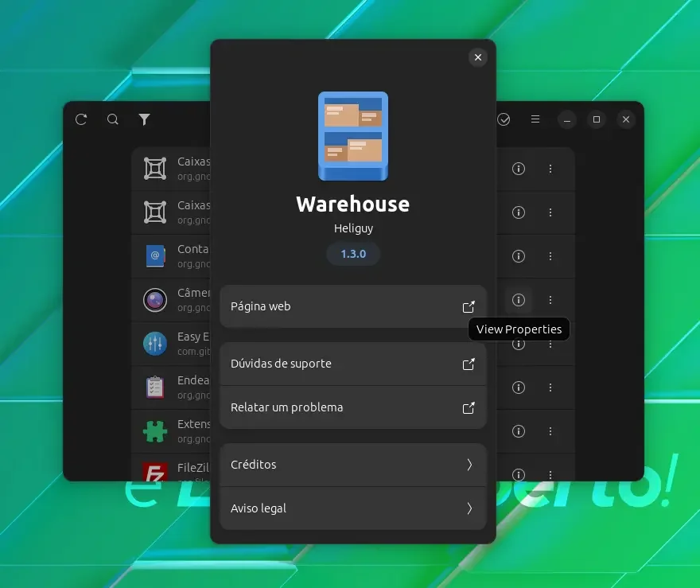Expand the Aviso legal section
This screenshot has height=588, width=700.
[x=352, y=508]
